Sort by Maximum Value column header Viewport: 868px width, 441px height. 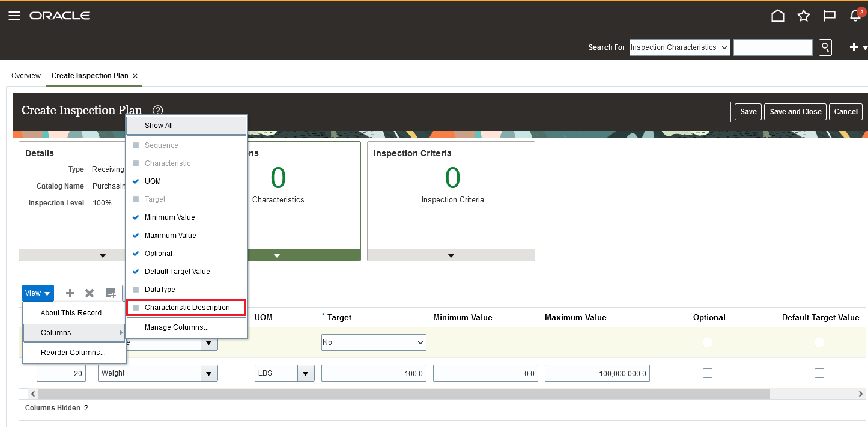coord(575,317)
